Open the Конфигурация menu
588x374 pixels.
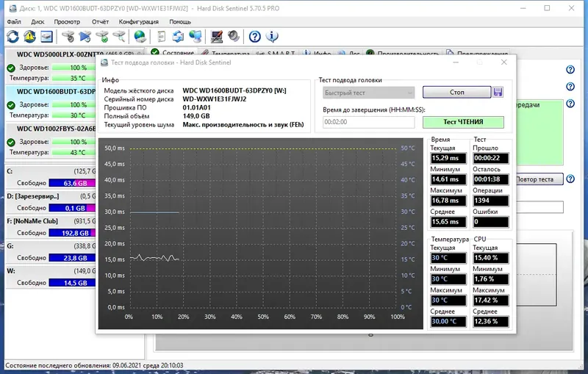click(139, 22)
